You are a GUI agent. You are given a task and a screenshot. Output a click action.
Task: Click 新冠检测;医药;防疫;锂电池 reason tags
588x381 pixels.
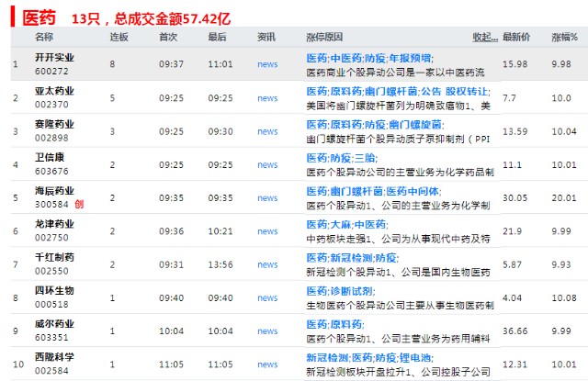(369, 358)
